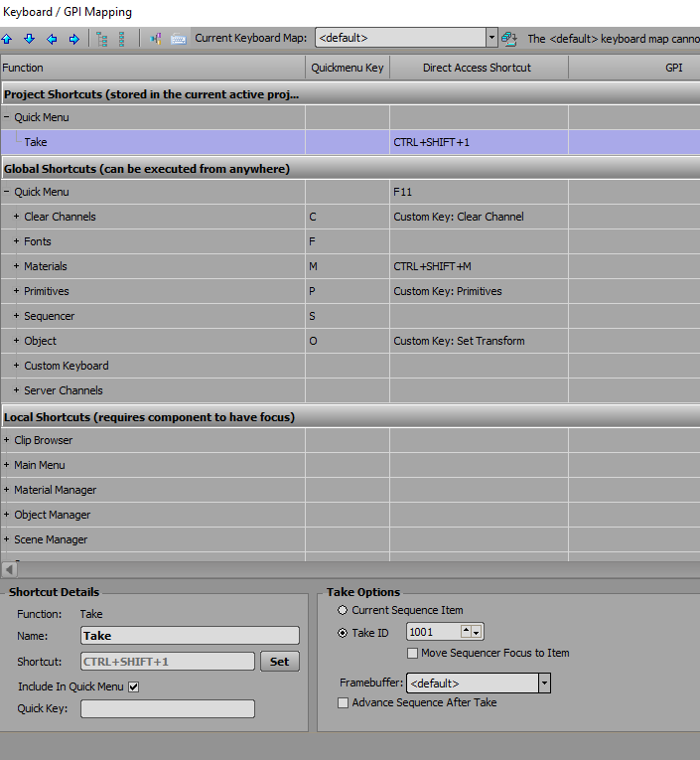Expand the Object node
The image size is (700, 760).
pos(17,340)
